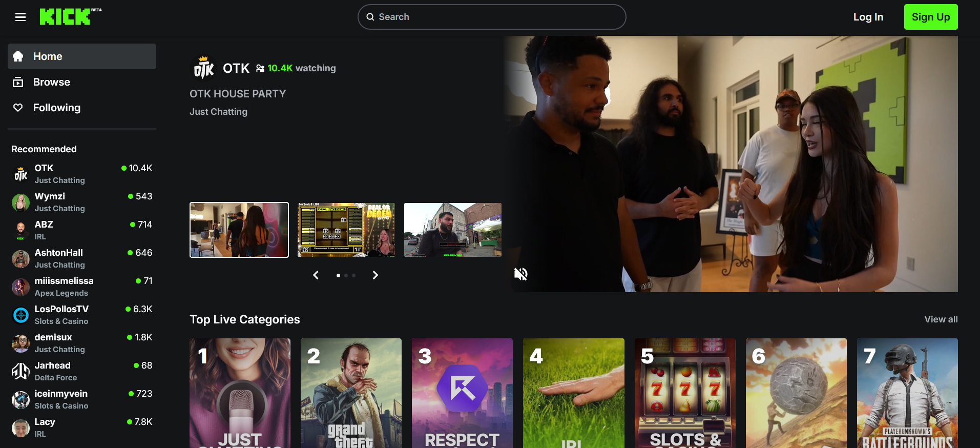Open iceinmyvein avatar in Recommended list

20,400
